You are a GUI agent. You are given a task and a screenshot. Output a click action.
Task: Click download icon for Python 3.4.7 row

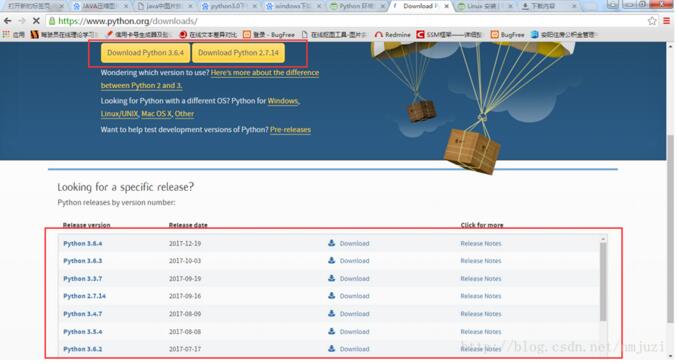click(331, 313)
